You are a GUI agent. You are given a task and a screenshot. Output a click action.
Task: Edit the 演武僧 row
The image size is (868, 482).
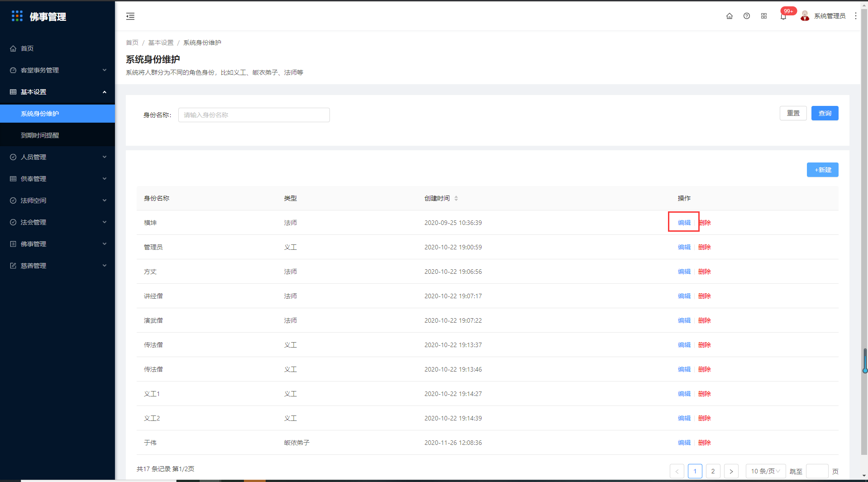684,320
